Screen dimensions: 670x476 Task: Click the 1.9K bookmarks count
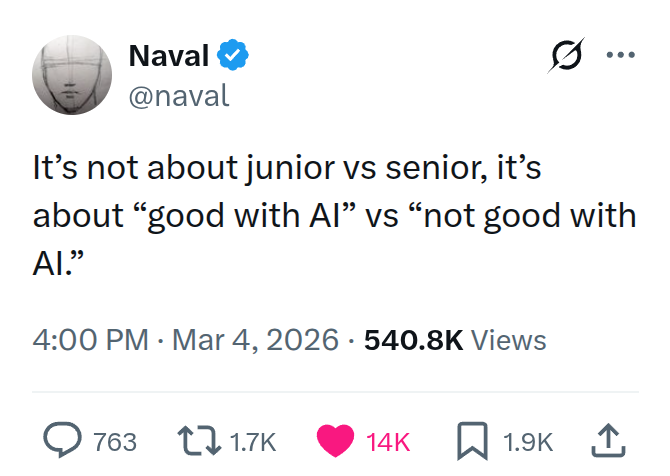tap(528, 441)
